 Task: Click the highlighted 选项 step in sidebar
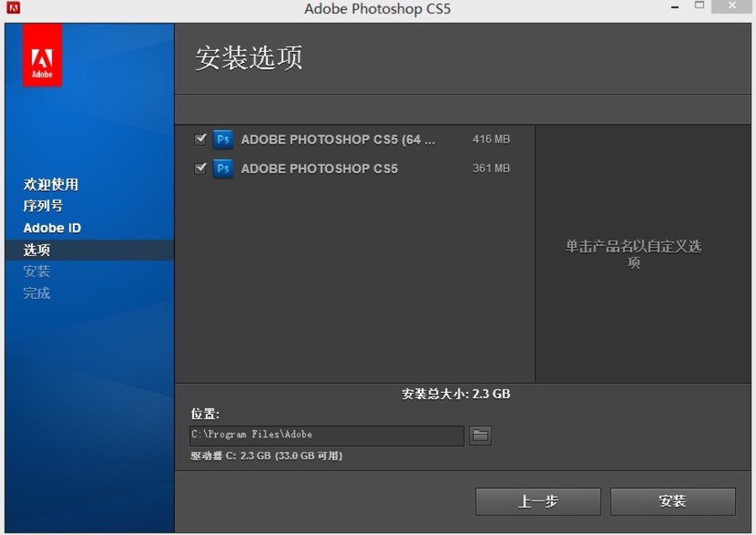point(37,249)
